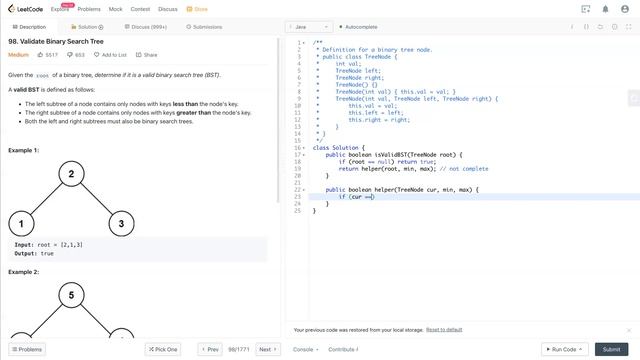Click the description panel scrollbar
Viewport: 640px width, 360px height.
[278, 120]
